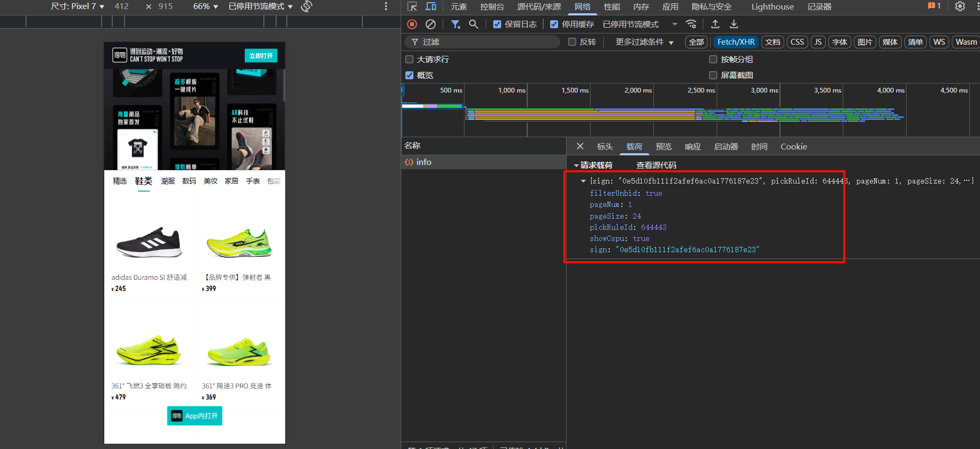Switch to 元素 panel tab
This screenshot has height=449, width=980.
(459, 6)
